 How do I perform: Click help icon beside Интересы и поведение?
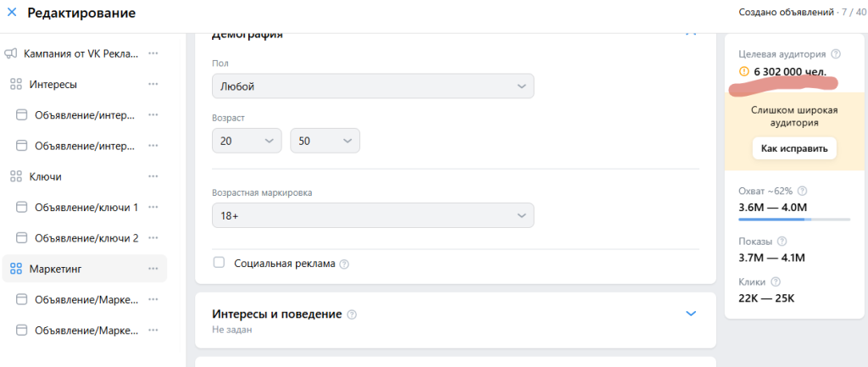click(x=352, y=314)
